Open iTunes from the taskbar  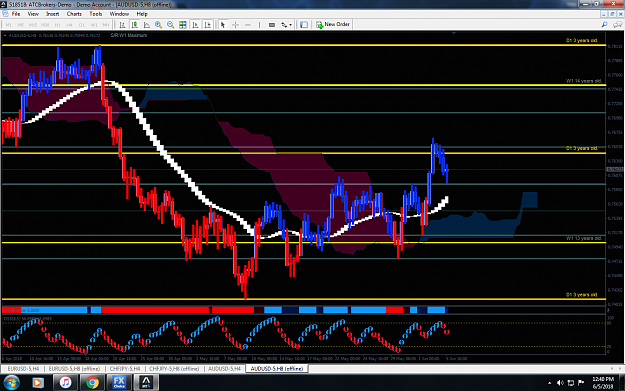pos(65,383)
